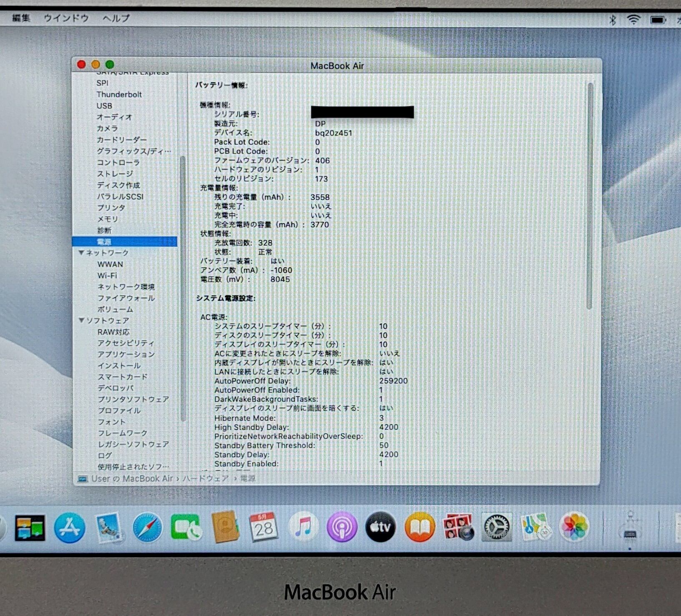The height and width of the screenshot is (616, 681).
Task: Select ログ in the sidebar
Action: click(x=104, y=455)
